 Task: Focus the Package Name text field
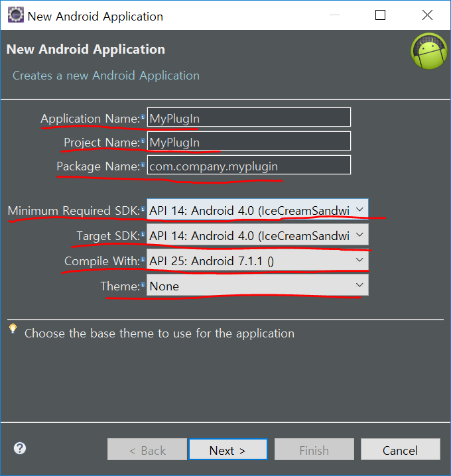(x=249, y=165)
